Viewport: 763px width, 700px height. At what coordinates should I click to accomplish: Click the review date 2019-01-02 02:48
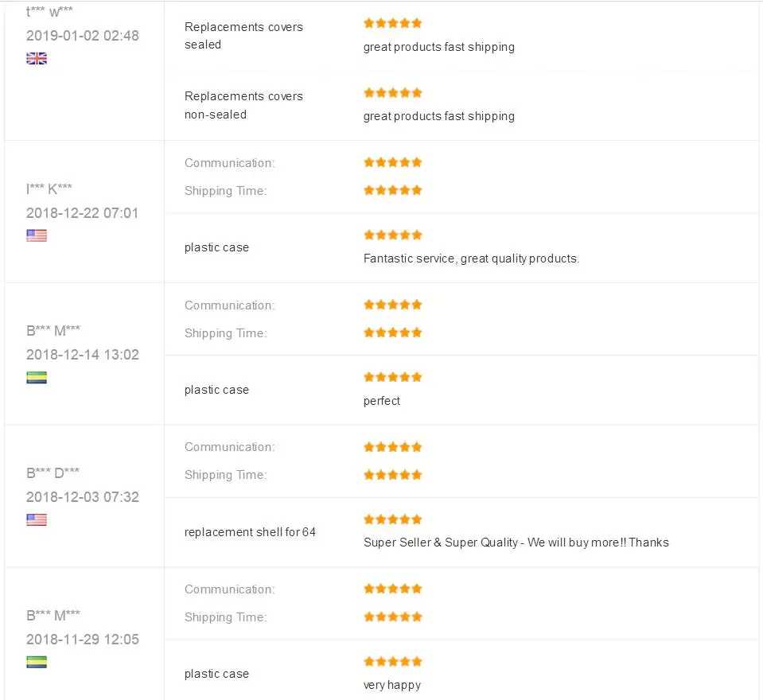83,36
